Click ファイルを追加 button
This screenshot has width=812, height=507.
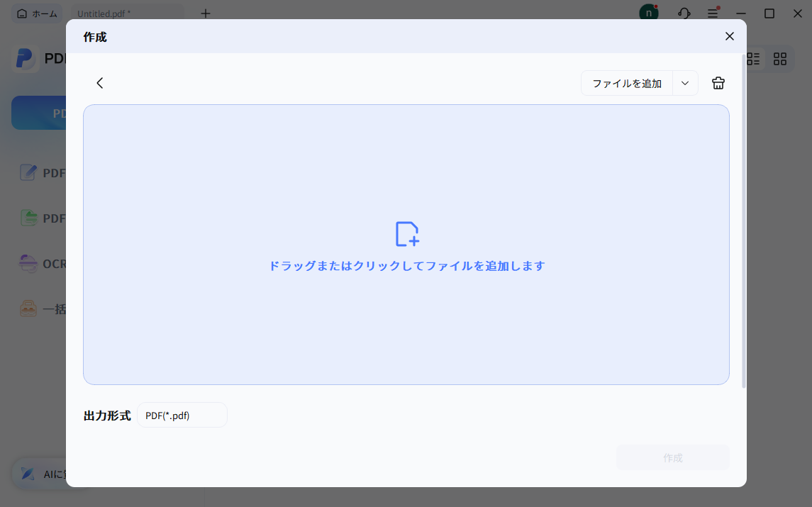[x=627, y=84]
